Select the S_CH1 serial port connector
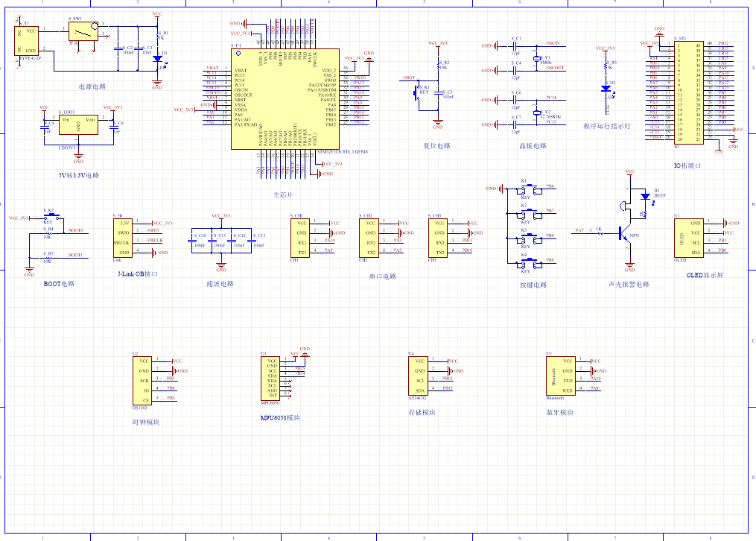Image resolution: width=756 pixels, height=541 pixels. pos(301,237)
